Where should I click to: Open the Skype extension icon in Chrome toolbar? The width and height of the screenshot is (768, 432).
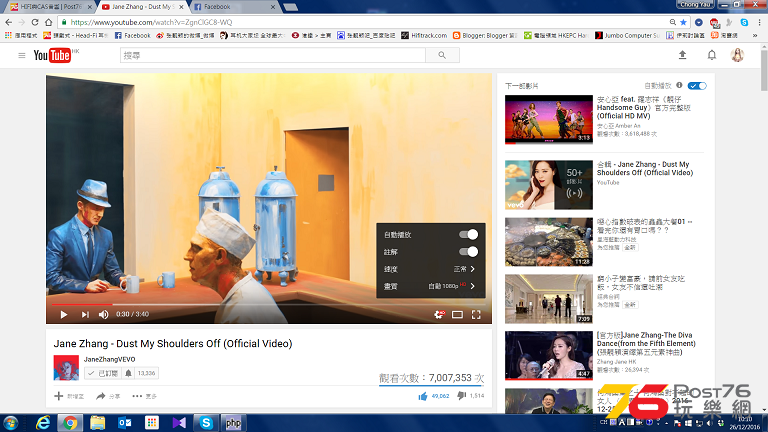click(744, 22)
